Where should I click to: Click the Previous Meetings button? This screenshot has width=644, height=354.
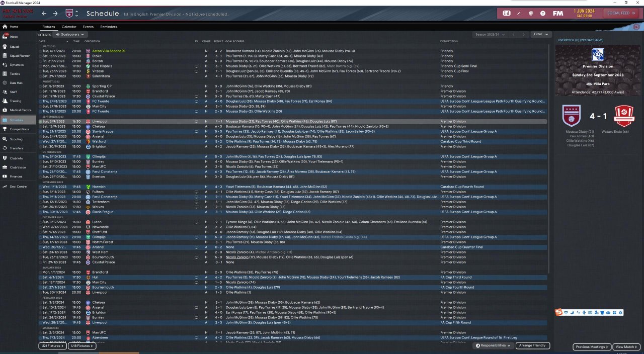pyautogui.click(x=592, y=347)
